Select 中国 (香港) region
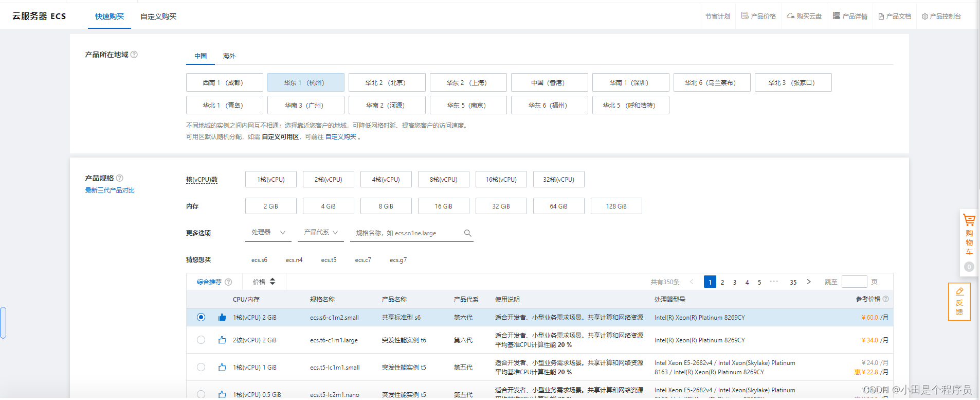 click(x=550, y=82)
